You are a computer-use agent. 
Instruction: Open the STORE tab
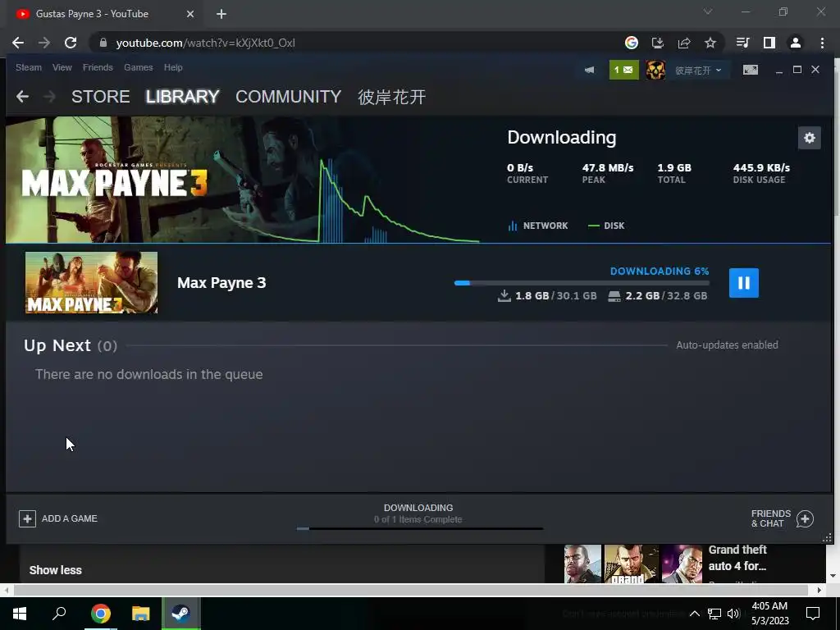point(101,97)
